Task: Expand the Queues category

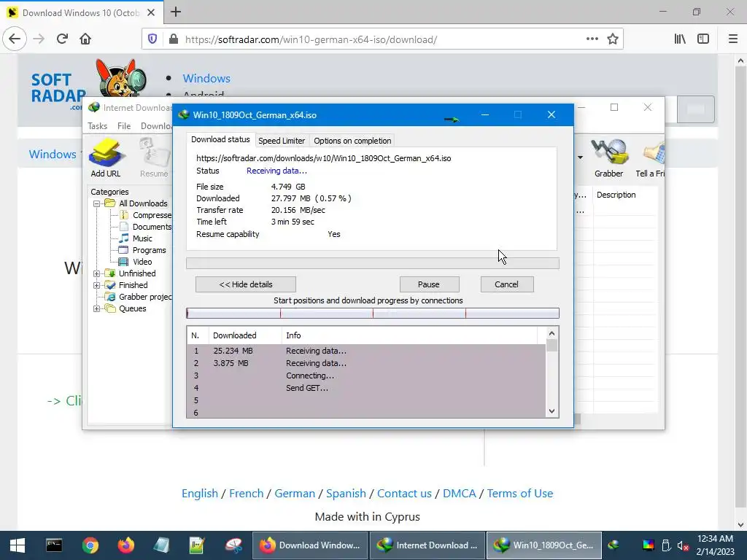Action: 97,308
